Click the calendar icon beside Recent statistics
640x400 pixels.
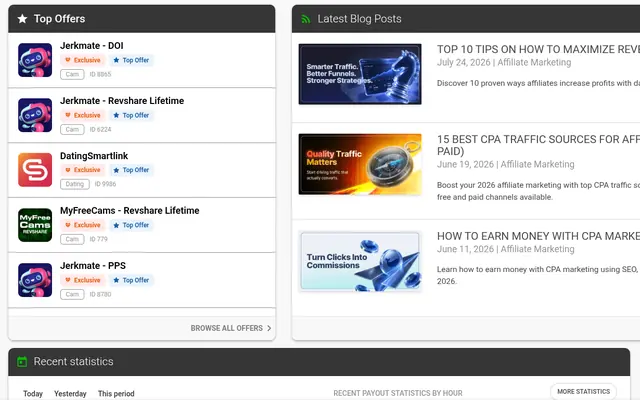tap(22, 362)
